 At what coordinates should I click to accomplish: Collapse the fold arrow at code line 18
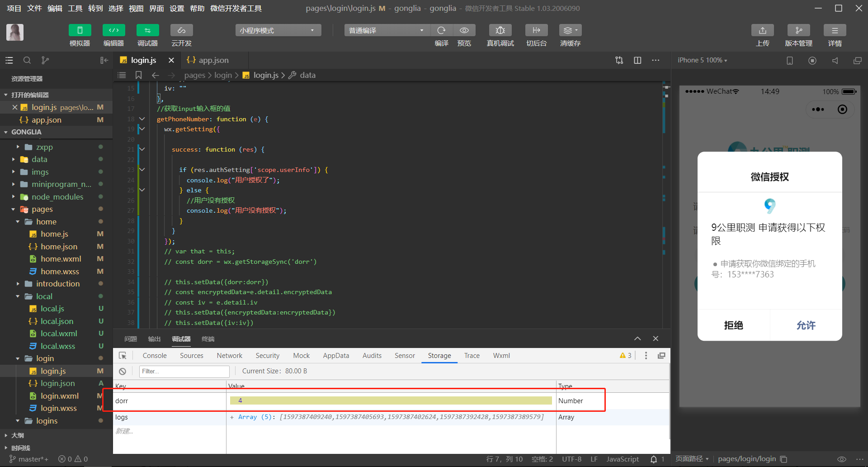coord(142,119)
